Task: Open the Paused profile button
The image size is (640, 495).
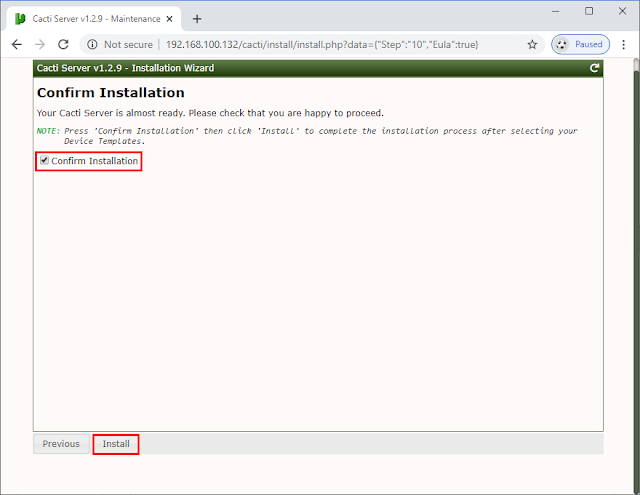Action: 580,44
